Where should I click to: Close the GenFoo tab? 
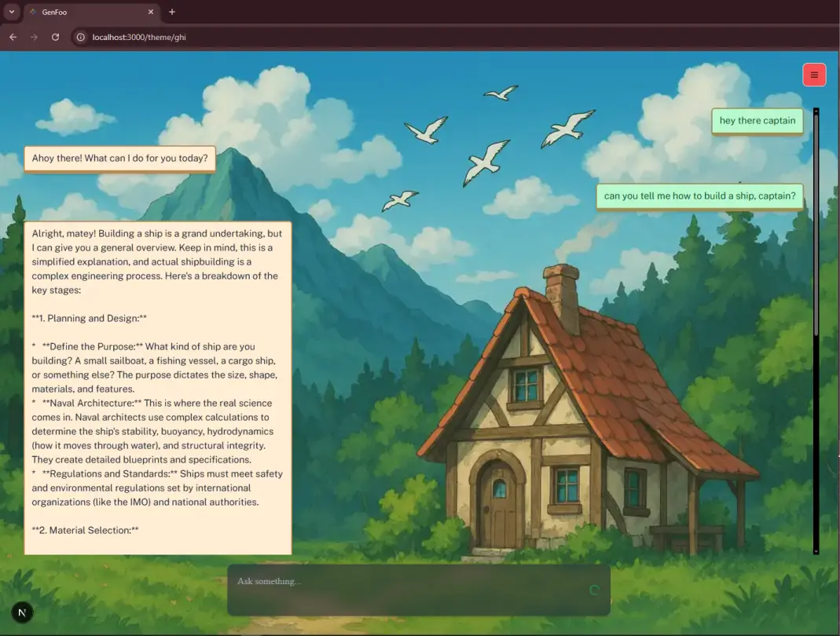[150, 12]
